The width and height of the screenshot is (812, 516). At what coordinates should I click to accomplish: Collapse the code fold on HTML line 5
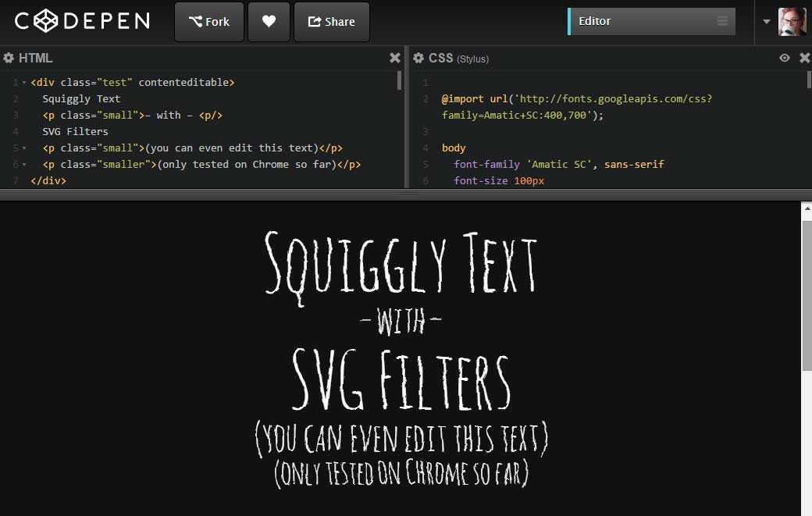(23, 148)
